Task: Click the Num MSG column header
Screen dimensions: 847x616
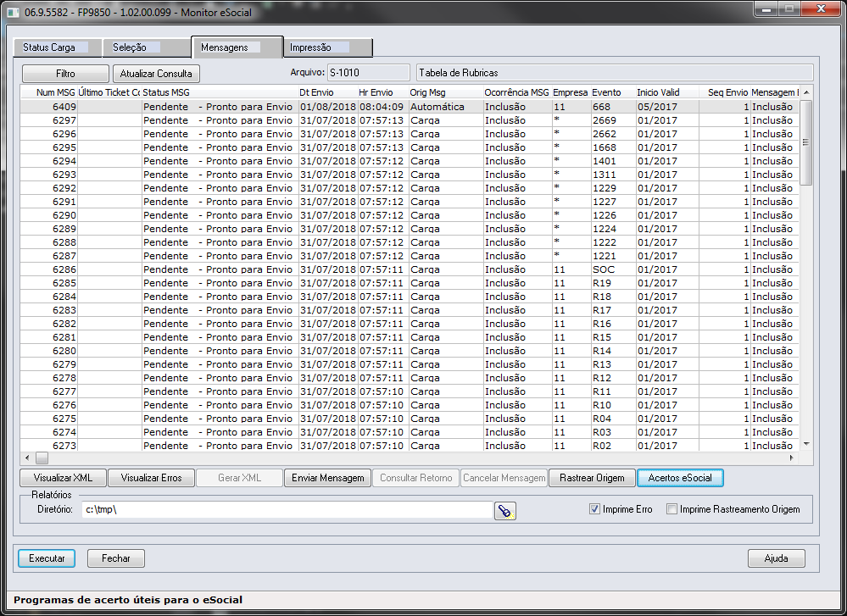Action: point(50,92)
